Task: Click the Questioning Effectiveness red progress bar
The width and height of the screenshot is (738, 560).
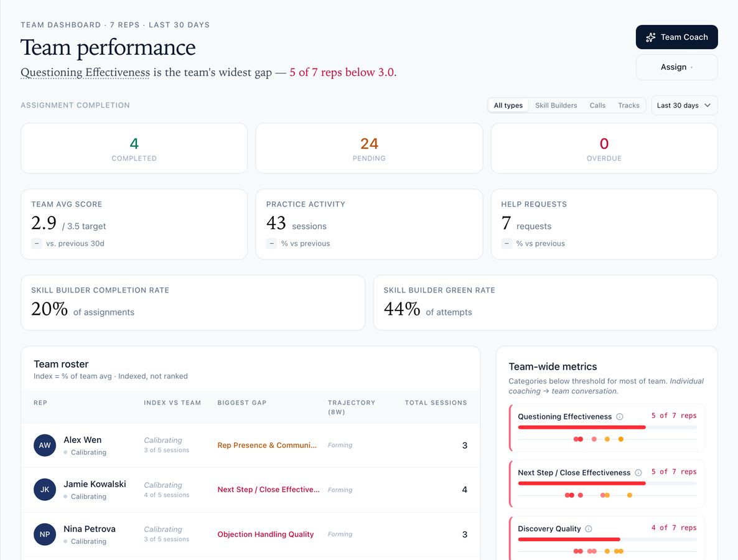Action: click(x=582, y=427)
